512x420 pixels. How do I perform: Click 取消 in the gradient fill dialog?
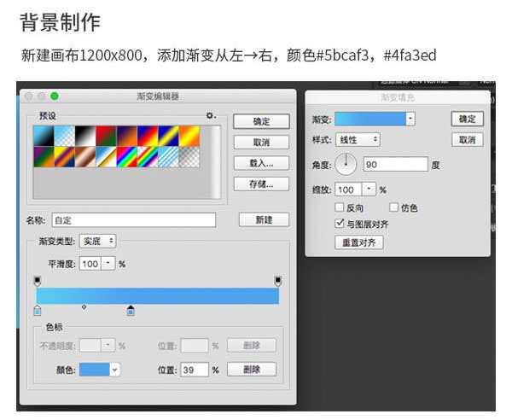[468, 140]
